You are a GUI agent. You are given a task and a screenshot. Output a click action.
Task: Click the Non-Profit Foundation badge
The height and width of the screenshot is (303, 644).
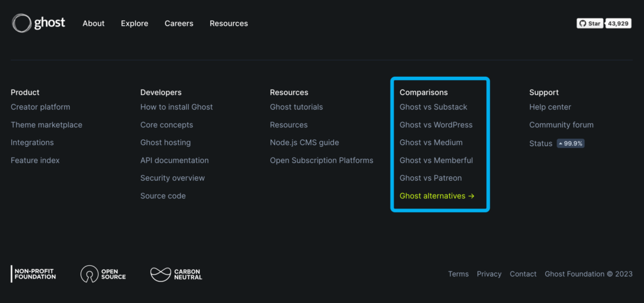[x=33, y=274]
